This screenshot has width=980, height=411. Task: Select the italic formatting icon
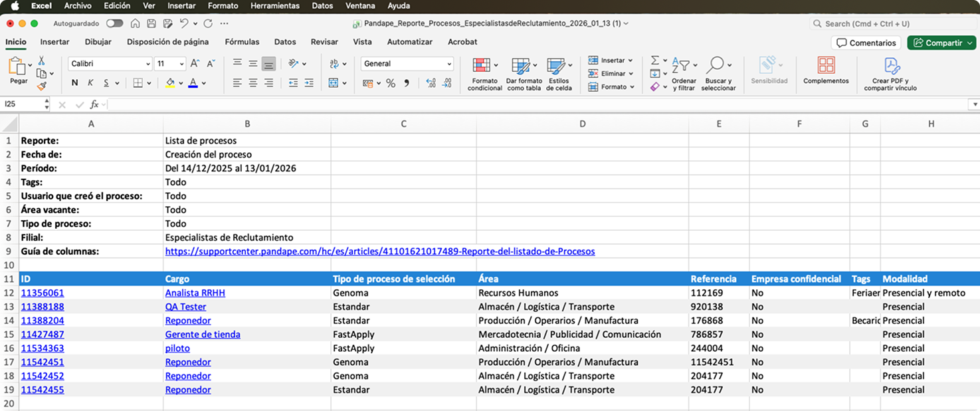pos(90,82)
